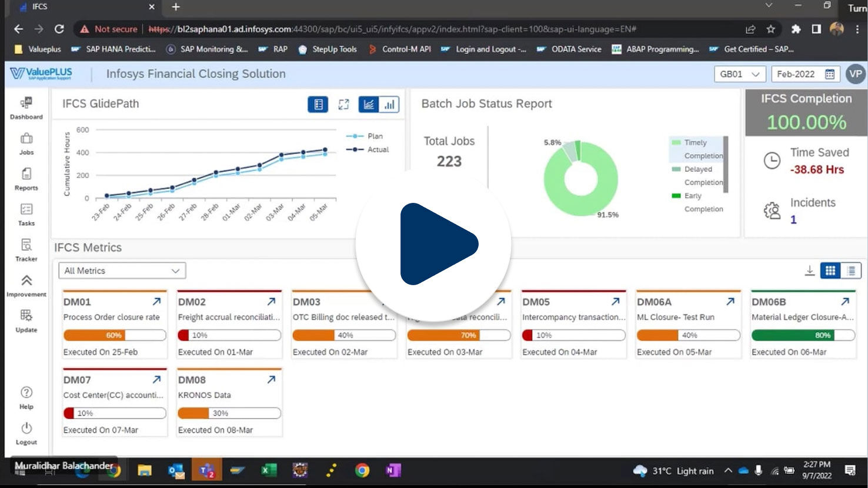Screen dimensions: 868x488
Task: Open DM02 card detail arrow
Action: pyautogui.click(x=271, y=302)
